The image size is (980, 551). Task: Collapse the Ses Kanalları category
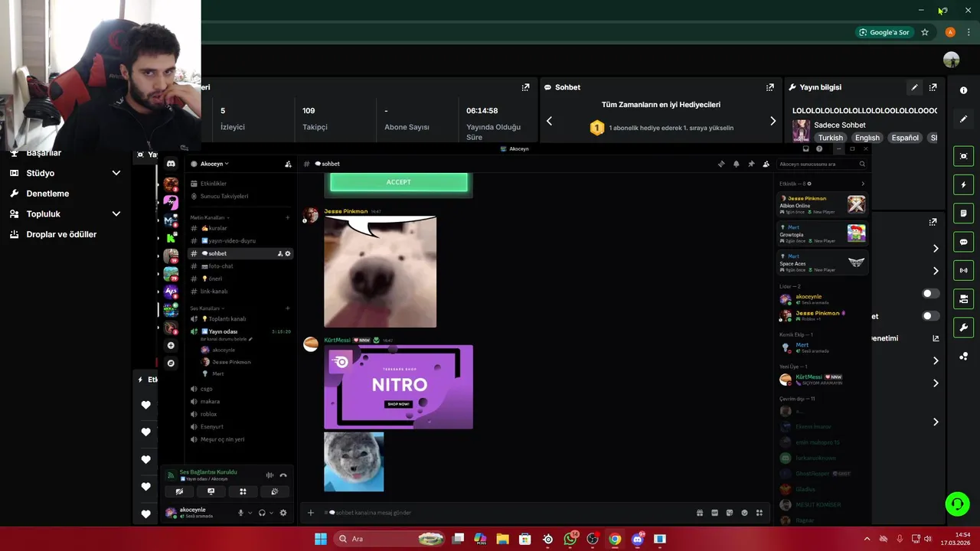pos(207,308)
